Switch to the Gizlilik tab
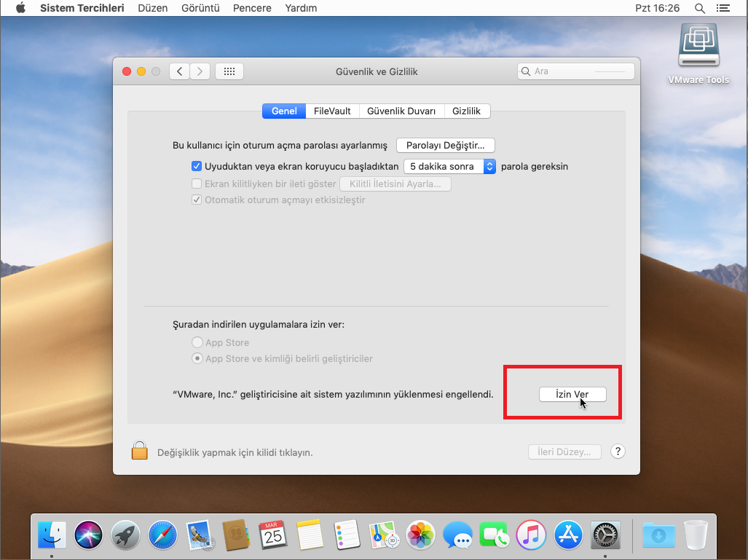 click(x=466, y=111)
